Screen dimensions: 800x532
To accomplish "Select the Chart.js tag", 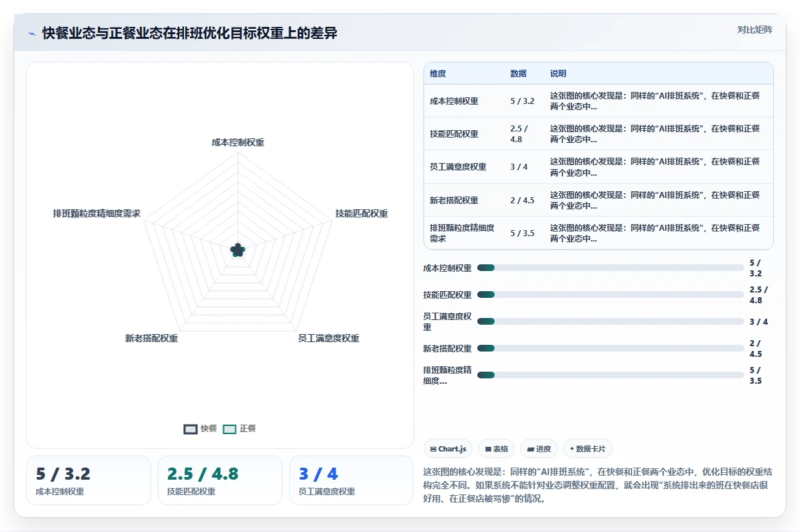I will click(448, 449).
